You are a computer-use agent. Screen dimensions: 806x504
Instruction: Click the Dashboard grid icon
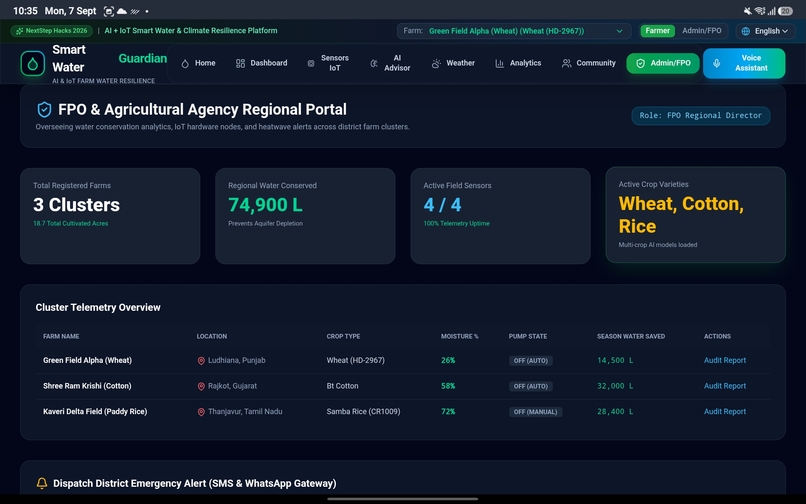240,63
